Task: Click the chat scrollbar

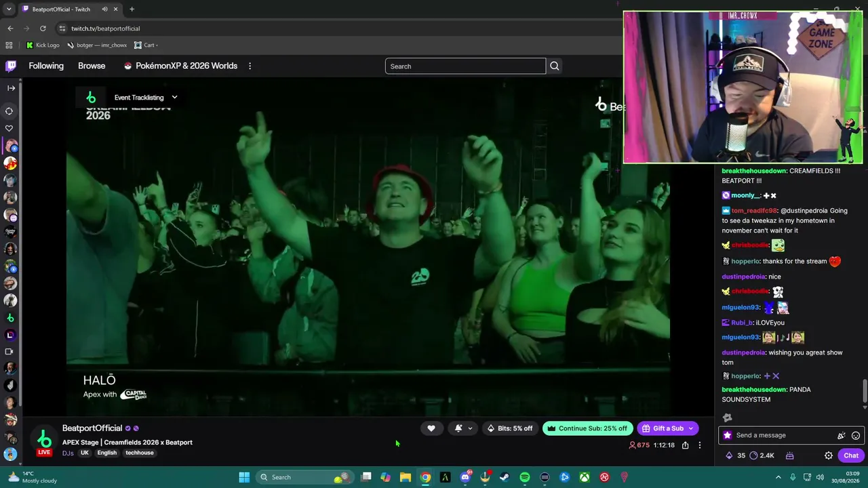Action: tap(865, 392)
